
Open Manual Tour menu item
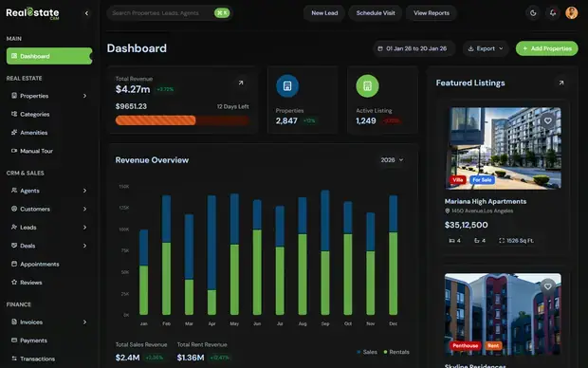point(49,151)
